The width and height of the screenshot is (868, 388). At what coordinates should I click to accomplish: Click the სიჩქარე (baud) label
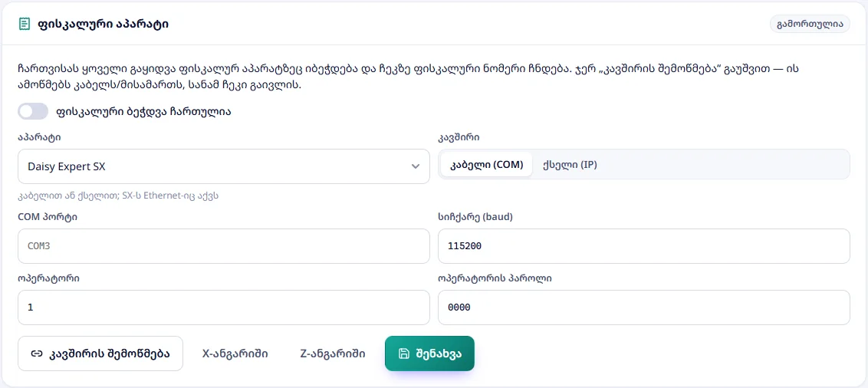475,217
